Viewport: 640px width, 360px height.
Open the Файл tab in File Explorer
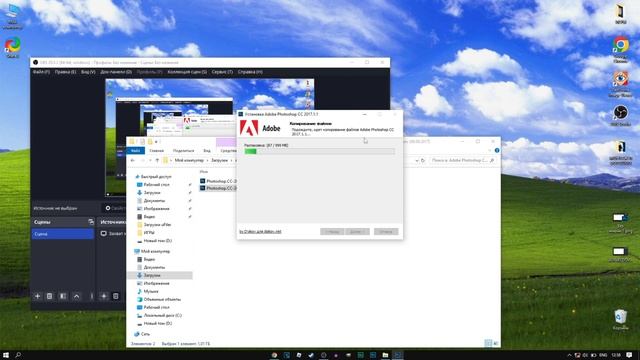click(x=136, y=151)
